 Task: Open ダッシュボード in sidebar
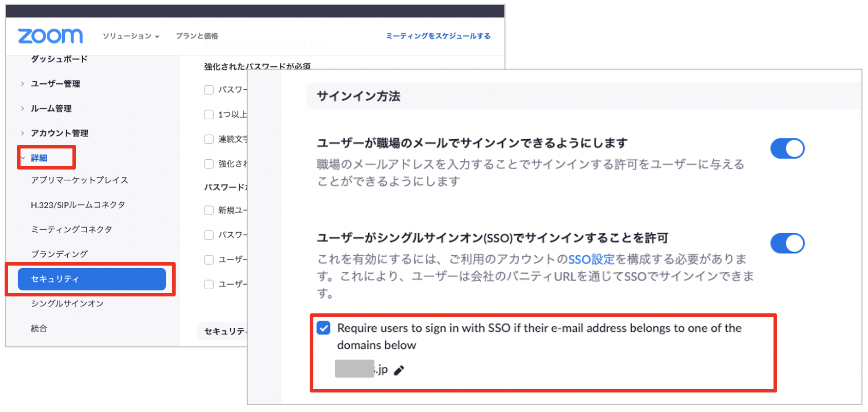59,59
